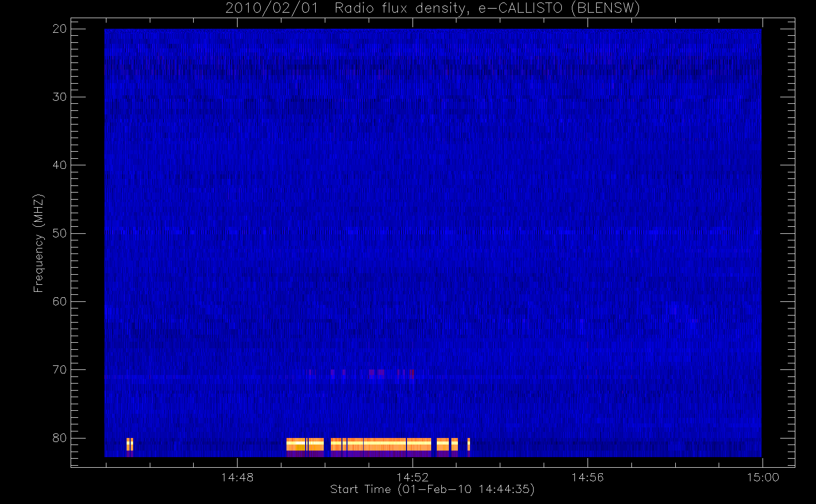
Task: Click the 30 MHz frequency tick label
Action: point(60,97)
